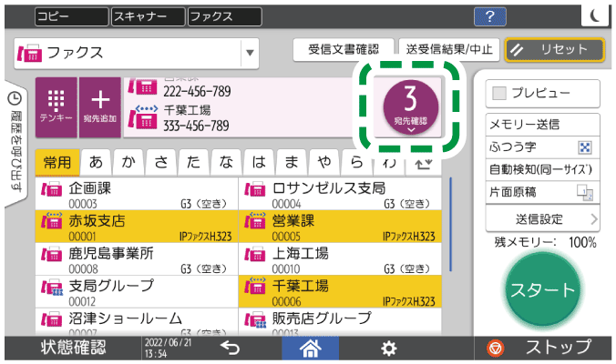The image size is (616, 364).
Task: Select 鹿児島事業所 destination
Action: click(x=137, y=258)
